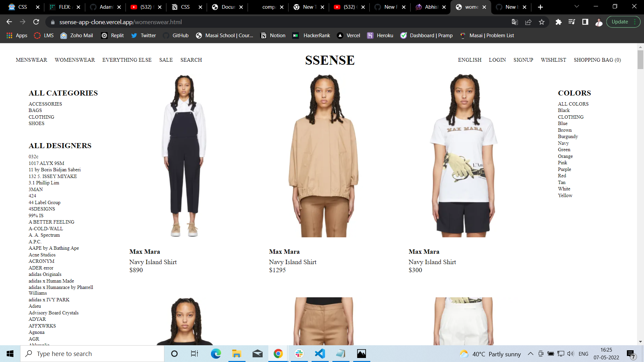Screen dimensions: 644x362
Task: Launch Visual Studio Code from the taskbar
Action: [x=320, y=354]
